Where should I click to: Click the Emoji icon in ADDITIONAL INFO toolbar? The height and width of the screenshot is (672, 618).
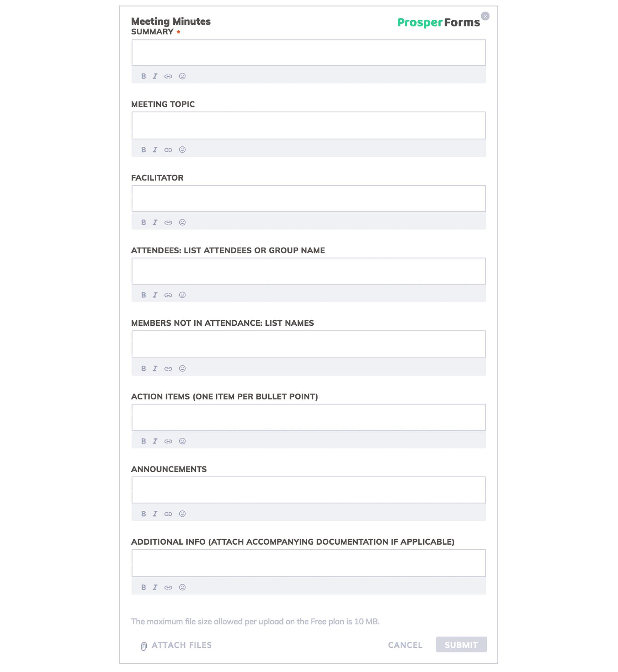tap(183, 587)
